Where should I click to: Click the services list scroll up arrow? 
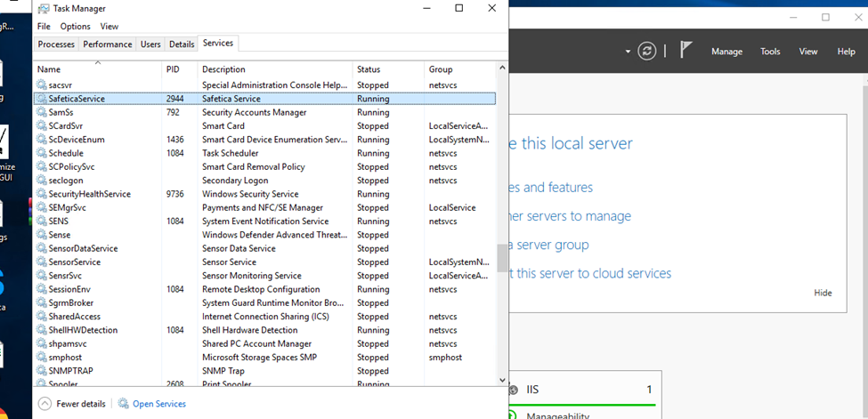click(x=502, y=68)
